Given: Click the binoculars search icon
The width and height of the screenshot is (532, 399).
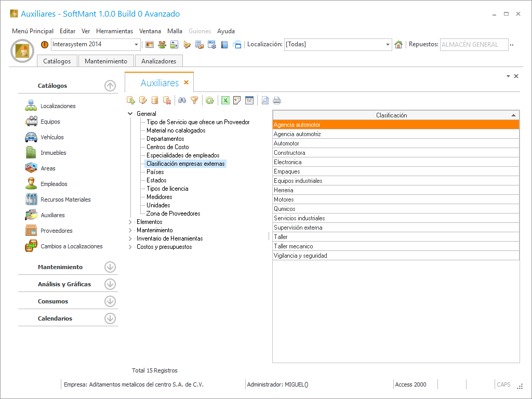Looking at the screenshot, I should 182,100.
